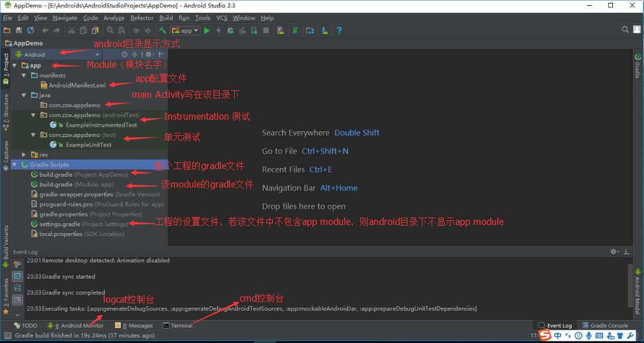Viewport: 644px width, 343px height.
Task: Open the AVD Manager toolbar icon
Action: tap(280, 31)
